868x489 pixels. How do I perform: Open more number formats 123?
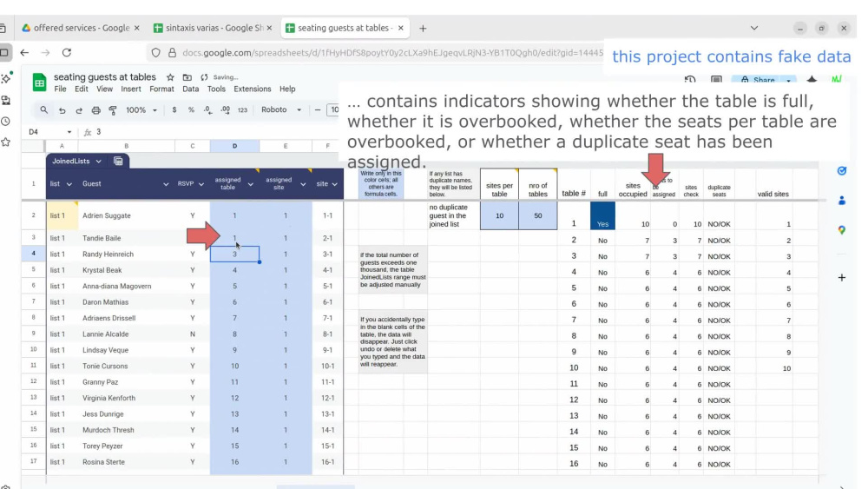pyautogui.click(x=242, y=109)
